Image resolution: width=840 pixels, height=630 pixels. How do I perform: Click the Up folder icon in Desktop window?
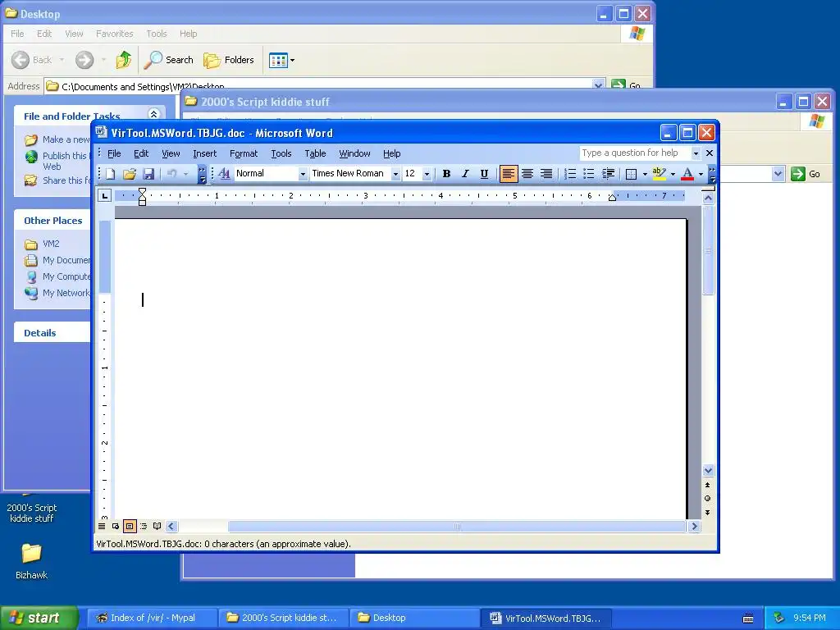tap(124, 60)
